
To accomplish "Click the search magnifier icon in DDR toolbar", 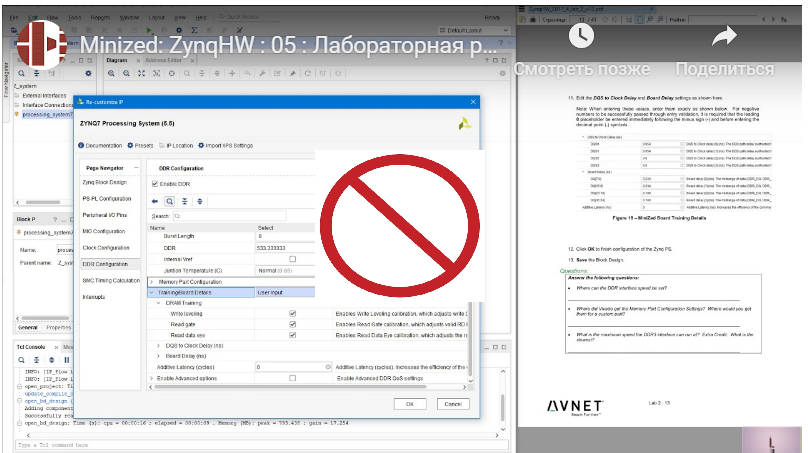I will tap(170, 201).
